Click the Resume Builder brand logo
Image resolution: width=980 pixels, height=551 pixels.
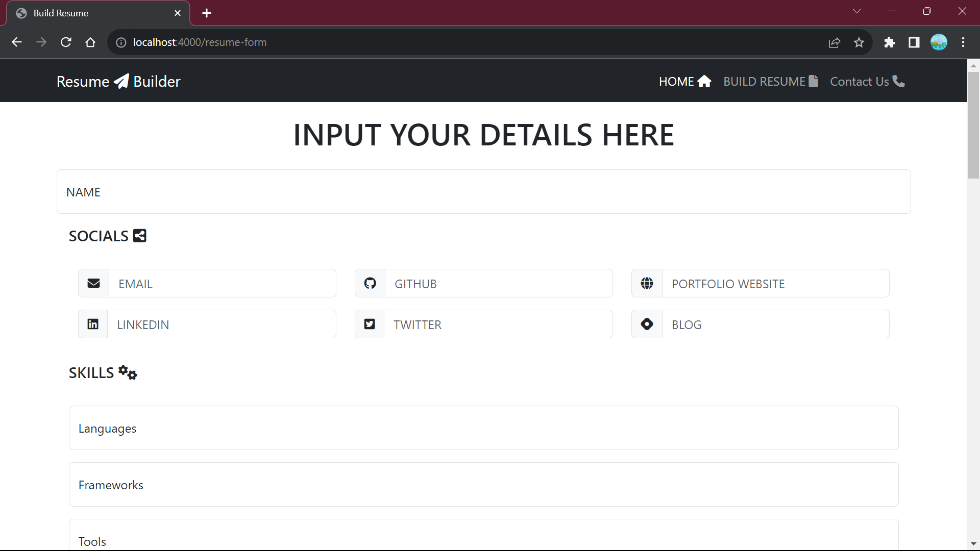coord(118,82)
